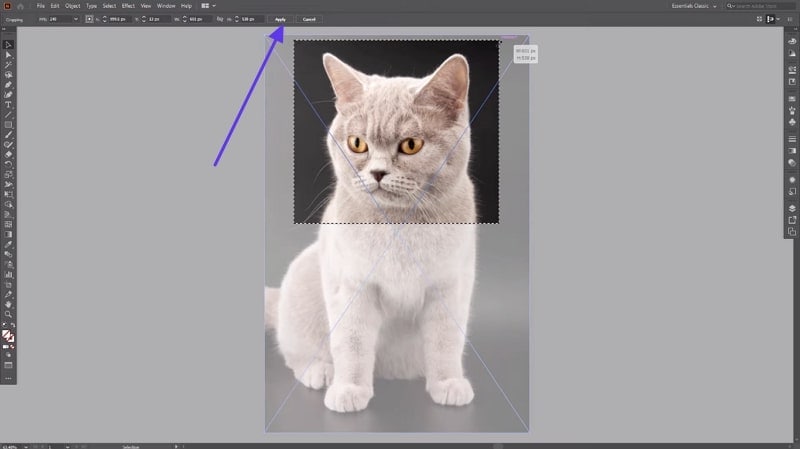Image resolution: width=800 pixels, height=449 pixels.
Task: Open the Object menu
Action: 72,6
